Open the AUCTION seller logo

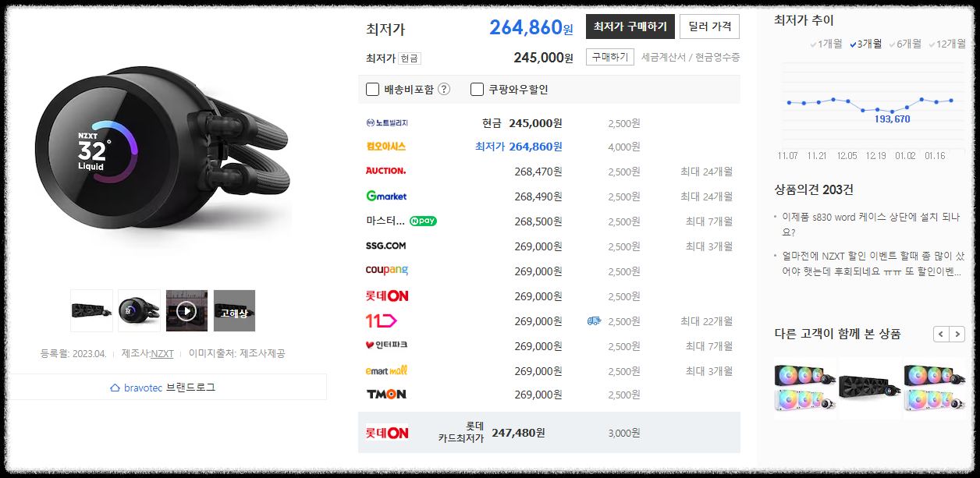pyautogui.click(x=385, y=171)
